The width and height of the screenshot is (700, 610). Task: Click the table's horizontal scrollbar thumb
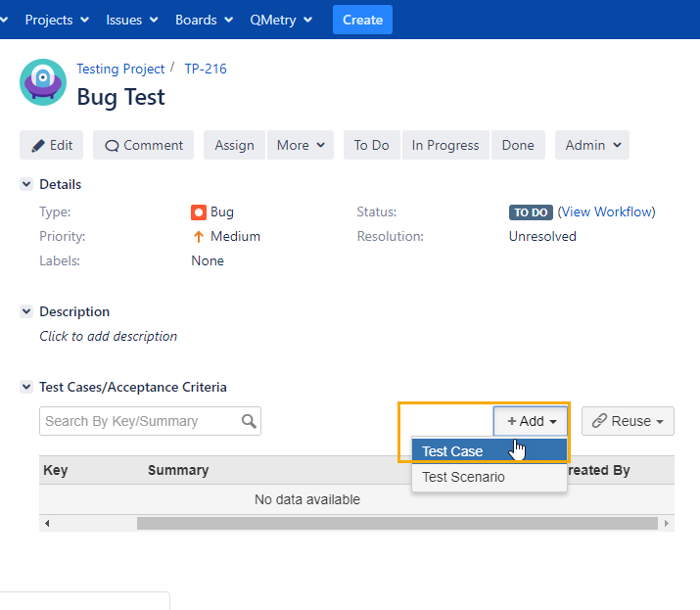click(x=397, y=523)
